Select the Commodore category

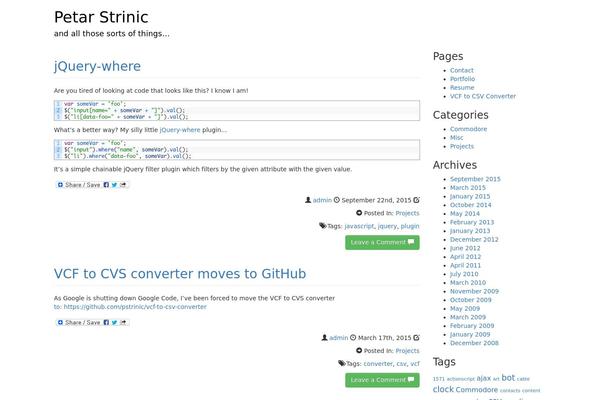coord(468,129)
